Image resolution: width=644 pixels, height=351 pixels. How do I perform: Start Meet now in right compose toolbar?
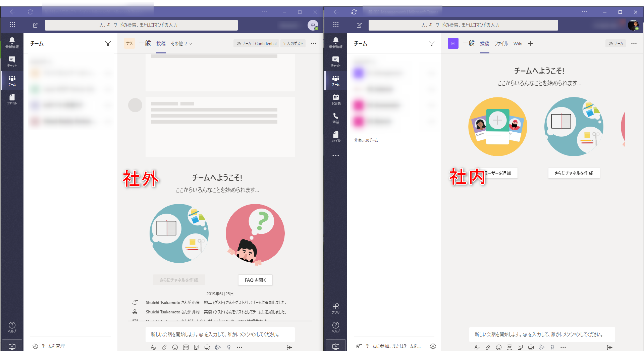point(531,347)
